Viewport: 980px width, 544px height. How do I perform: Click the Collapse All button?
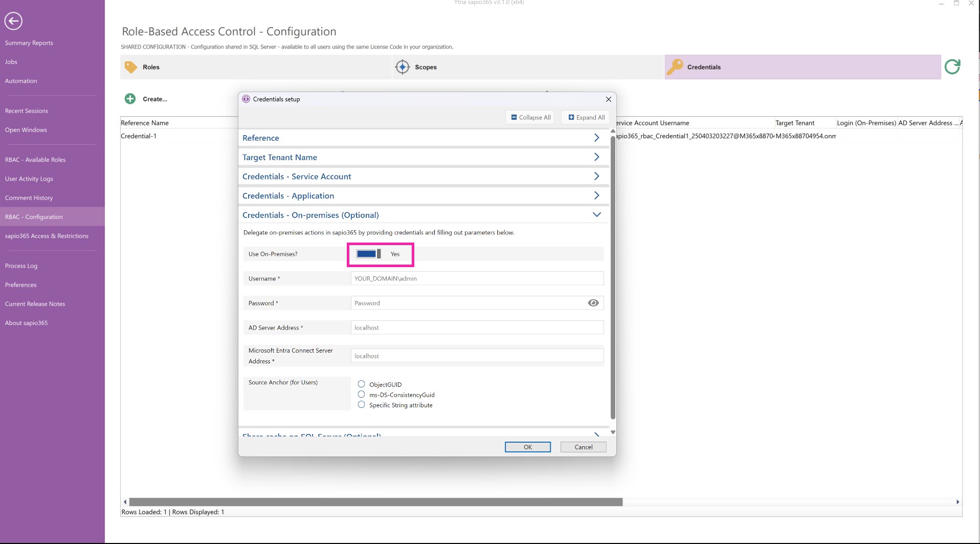pyautogui.click(x=531, y=117)
